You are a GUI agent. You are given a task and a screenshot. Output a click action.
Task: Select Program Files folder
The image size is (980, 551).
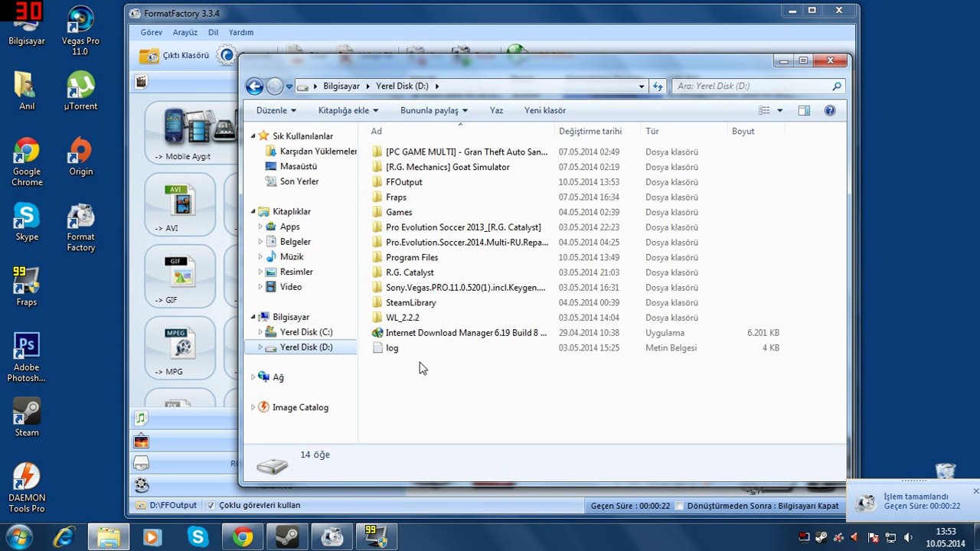(412, 257)
